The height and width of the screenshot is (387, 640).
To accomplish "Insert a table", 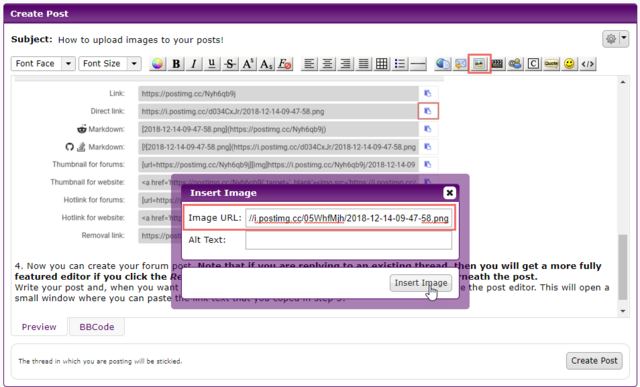I will (382, 64).
